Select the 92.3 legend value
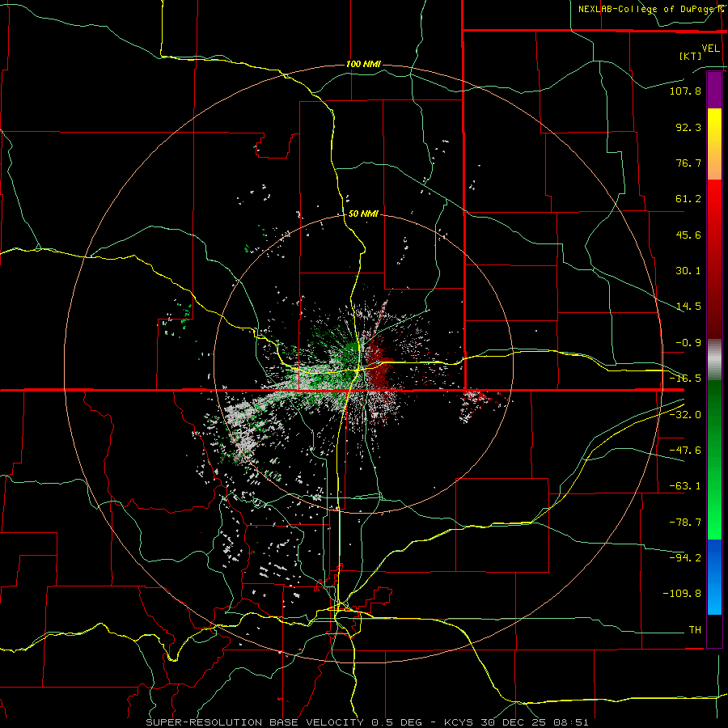Screen dimensions: 728x728 point(688,127)
